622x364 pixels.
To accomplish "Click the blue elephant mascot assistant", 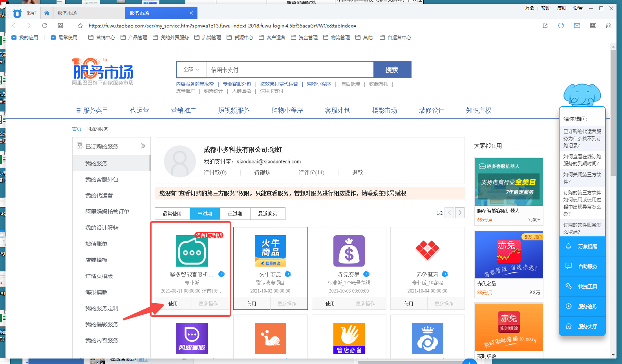I will pos(582,95).
